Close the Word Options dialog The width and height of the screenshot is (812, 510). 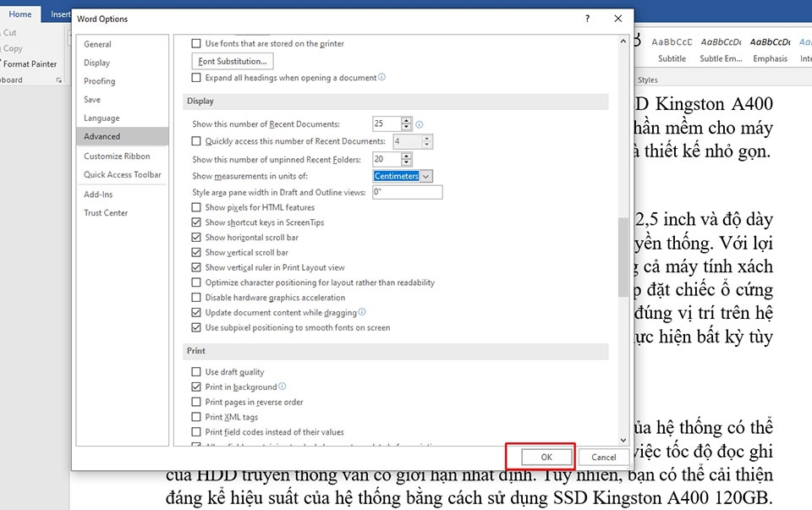click(617, 19)
